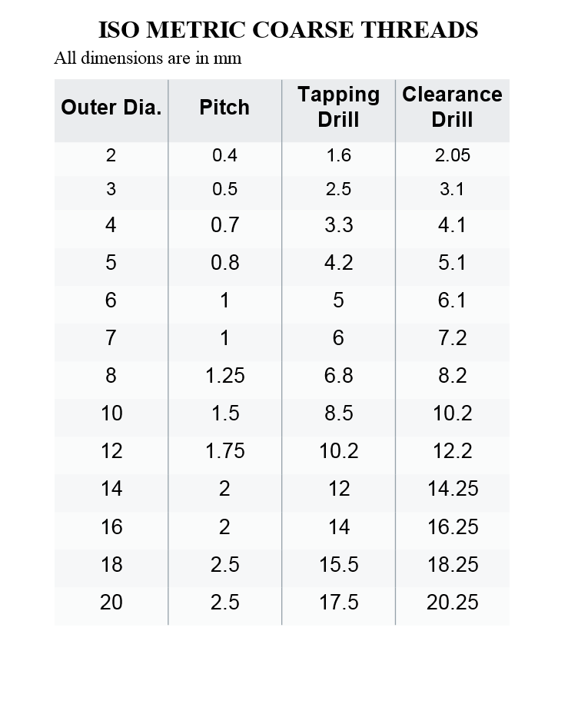Select the 14.25 clearance drill cell

pos(452,489)
